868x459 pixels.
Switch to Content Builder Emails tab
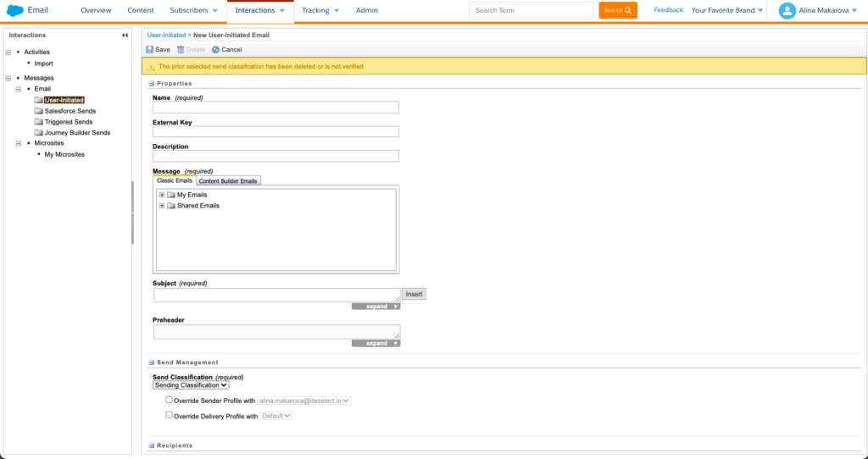click(x=229, y=181)
